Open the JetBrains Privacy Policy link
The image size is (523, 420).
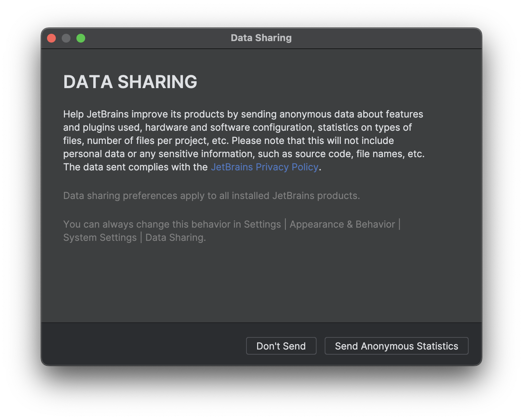coord(264,167)
